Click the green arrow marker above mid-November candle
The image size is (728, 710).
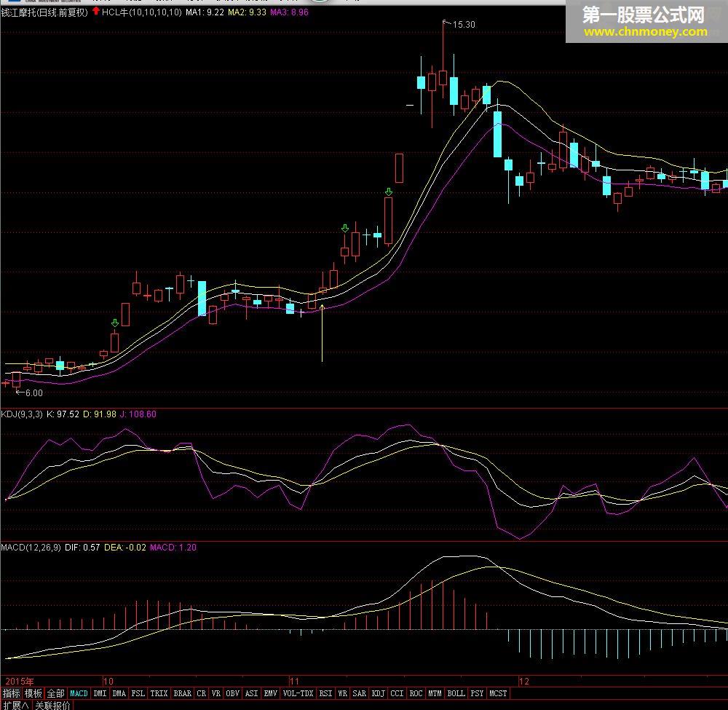pos(389,192)
